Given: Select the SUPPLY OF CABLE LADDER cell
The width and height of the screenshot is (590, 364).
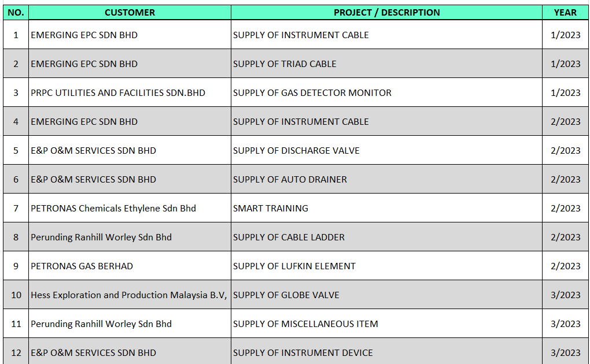Looking at the screenshot, I should click(x=289, y=237).
